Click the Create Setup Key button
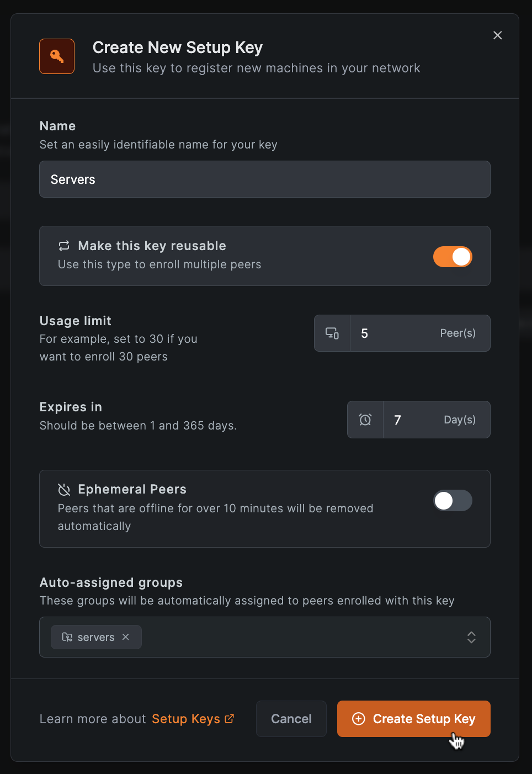The image size is (532, 774). coord(414,719)
